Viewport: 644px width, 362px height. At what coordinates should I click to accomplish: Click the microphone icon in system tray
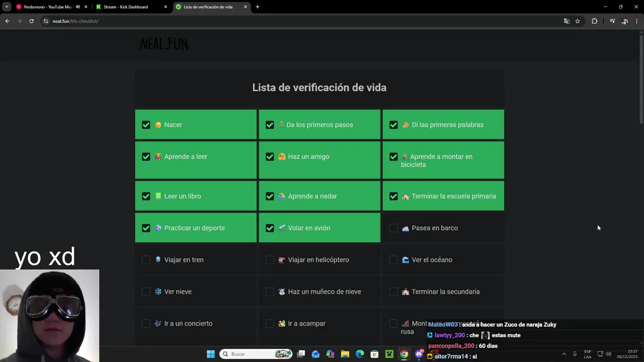coord(575,354)
